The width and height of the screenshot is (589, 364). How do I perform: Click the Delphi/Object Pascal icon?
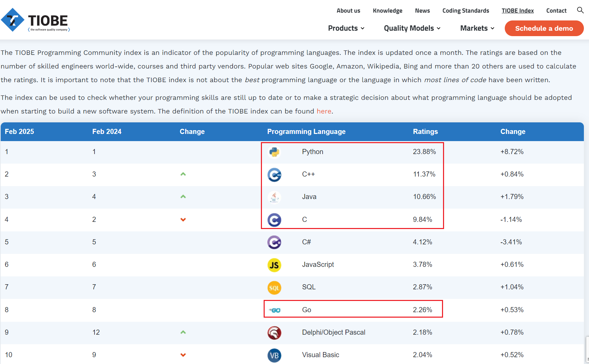pos(274,333)
